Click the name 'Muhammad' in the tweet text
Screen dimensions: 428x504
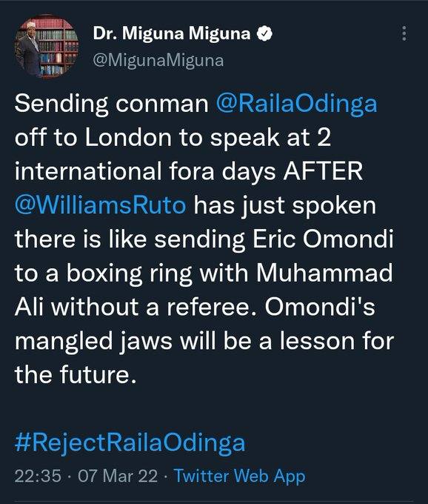(324, 273)
